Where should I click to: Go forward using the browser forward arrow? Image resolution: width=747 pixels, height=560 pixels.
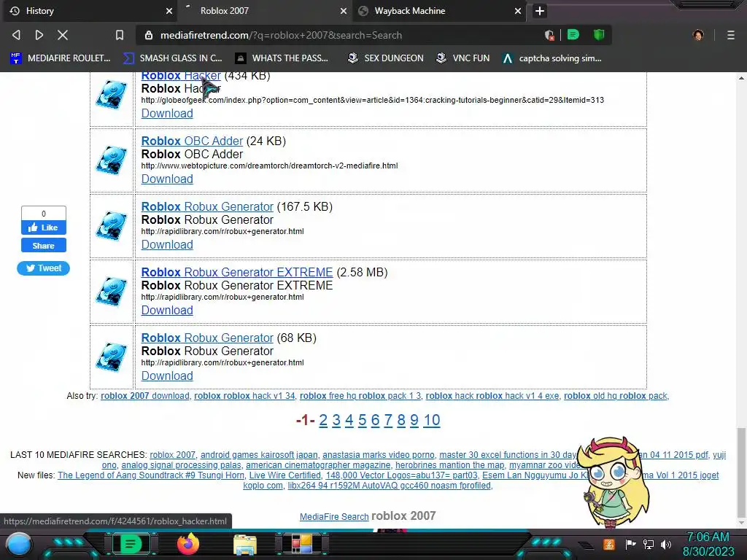tap(39, 35)
